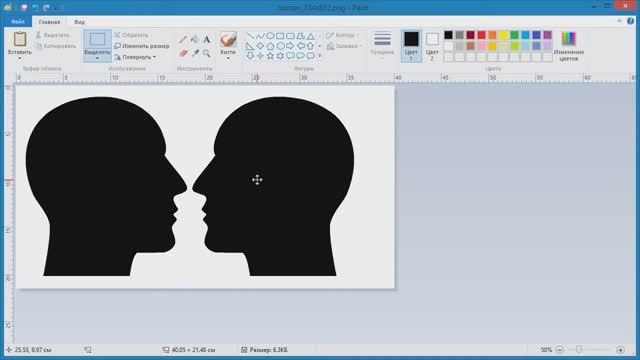Click the zoom in plus button
640x360 pixels.
click(620, 350)
